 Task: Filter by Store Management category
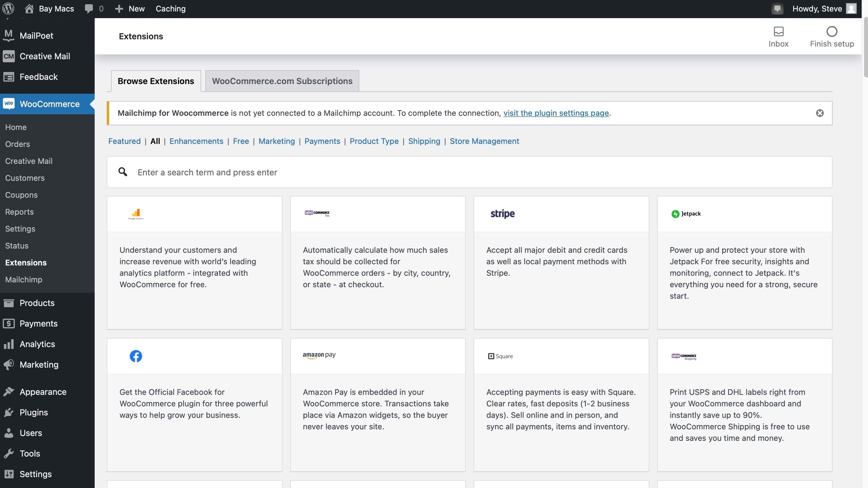(484, 141)
